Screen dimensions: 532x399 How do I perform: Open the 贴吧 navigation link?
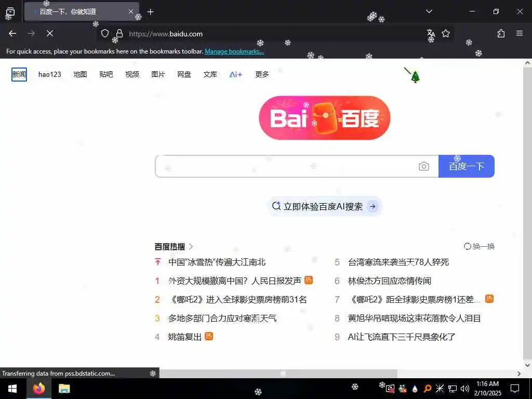point(106,74)
